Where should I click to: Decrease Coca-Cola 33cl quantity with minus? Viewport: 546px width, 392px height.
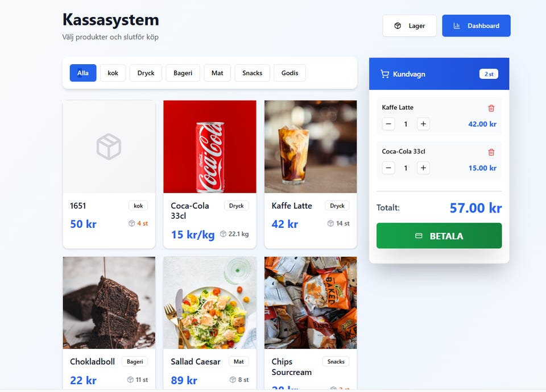(x=388, y=168)
